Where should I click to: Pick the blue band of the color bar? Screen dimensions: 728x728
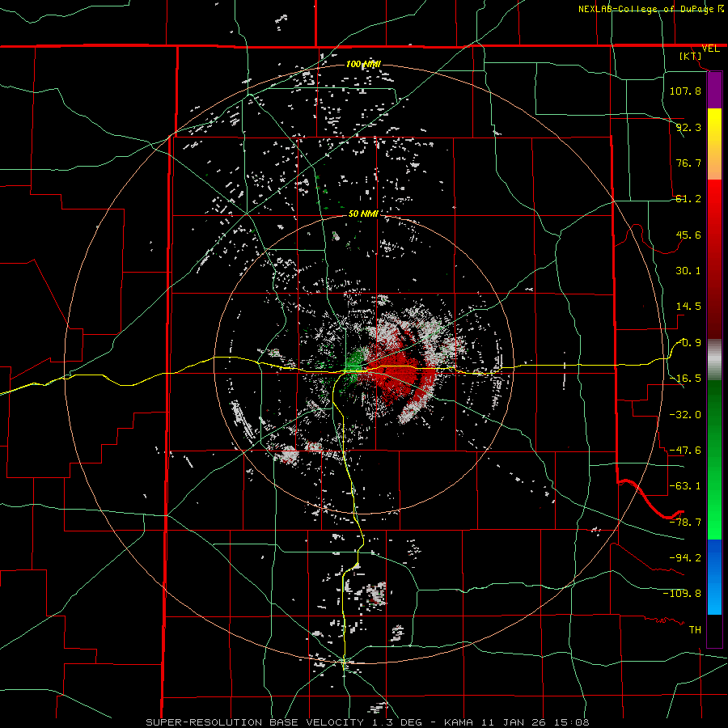click(714, 577)
